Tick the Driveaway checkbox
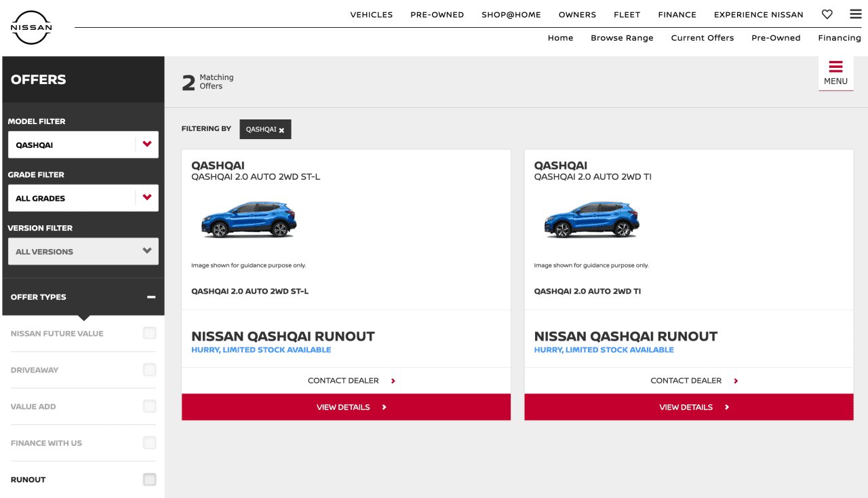The image size is (868, 498). click(150, 370)
